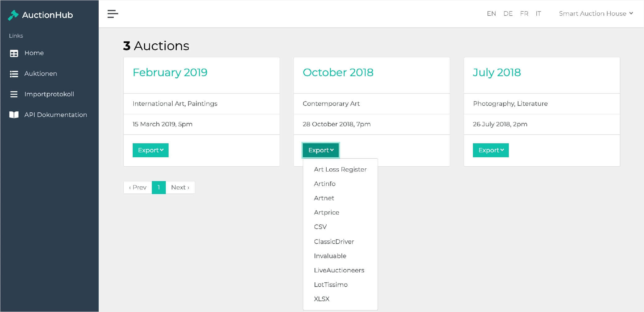The height and width of the screenshot is (312, 644).
Task: Expand the Smart Auction House account menu
Action: (x=596, y=14)
